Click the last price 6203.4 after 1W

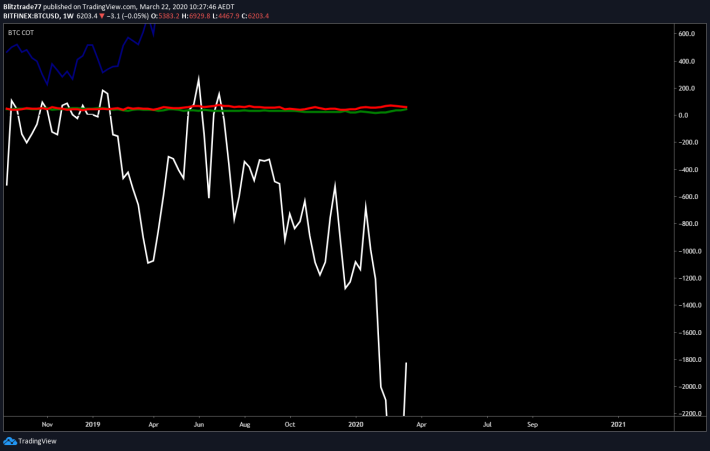click(x=87, y=16)
